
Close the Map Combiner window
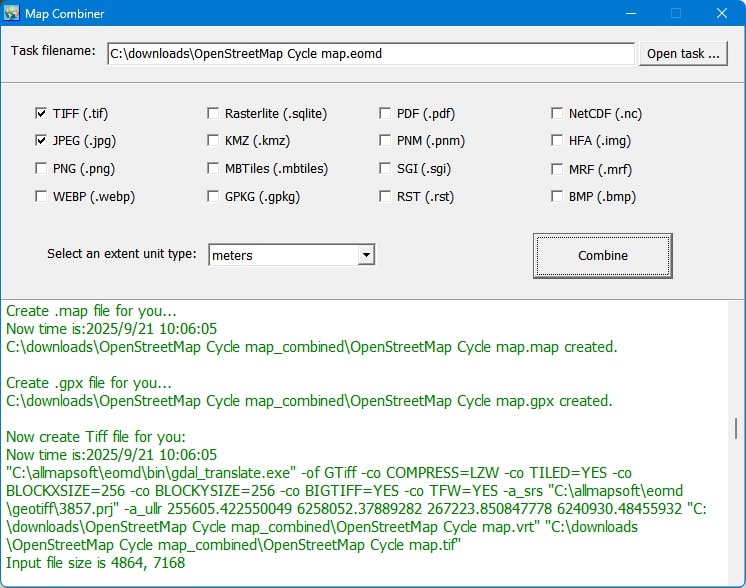coord(721,14)
